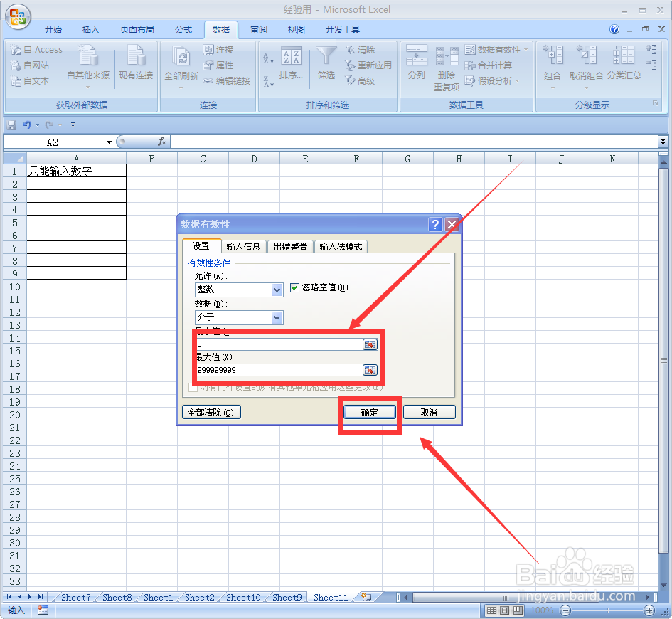672x619 pixels.
Task: Click range selector for maximum value field
Action: (370, 370)
